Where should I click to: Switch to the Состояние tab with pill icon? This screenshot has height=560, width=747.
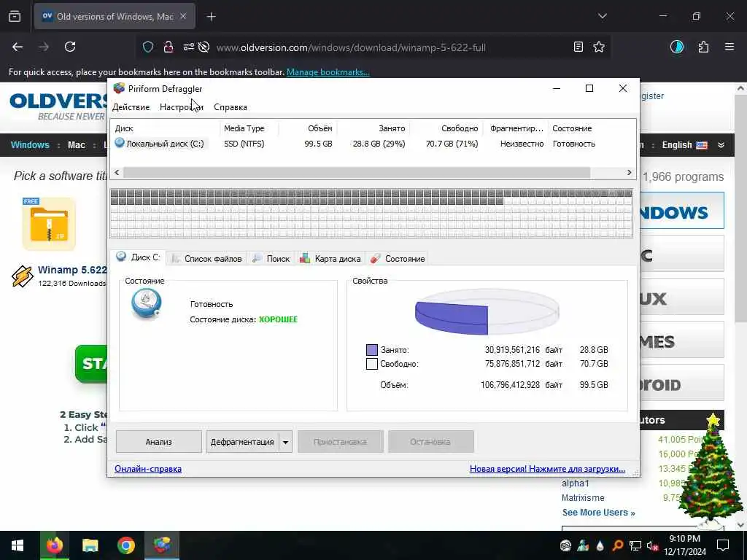tap(398, 259)
